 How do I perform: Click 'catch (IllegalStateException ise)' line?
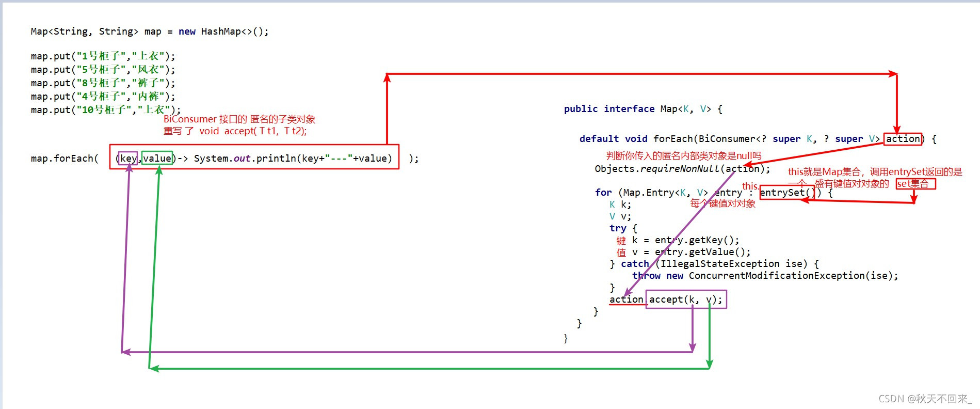[x=714, y=264]
